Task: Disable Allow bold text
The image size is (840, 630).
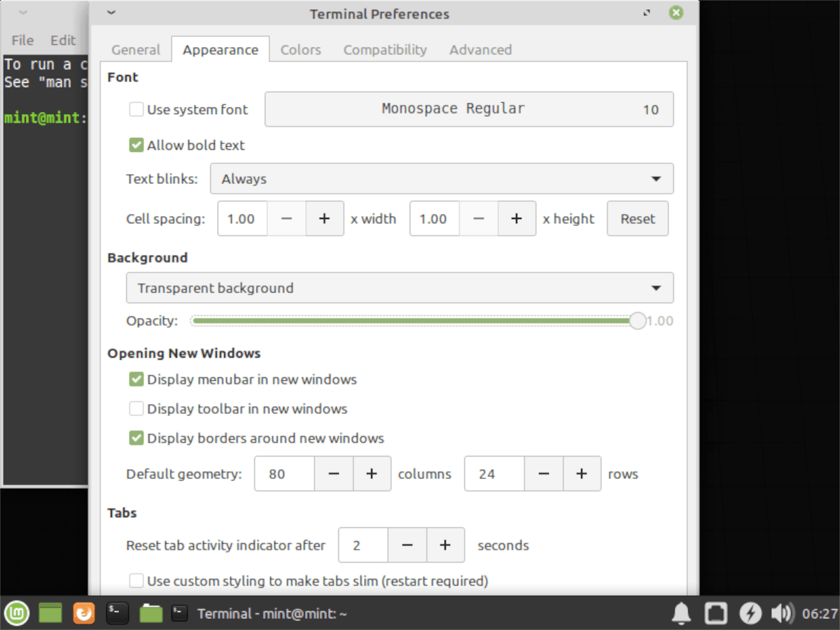Action: (x=136, y=145)
